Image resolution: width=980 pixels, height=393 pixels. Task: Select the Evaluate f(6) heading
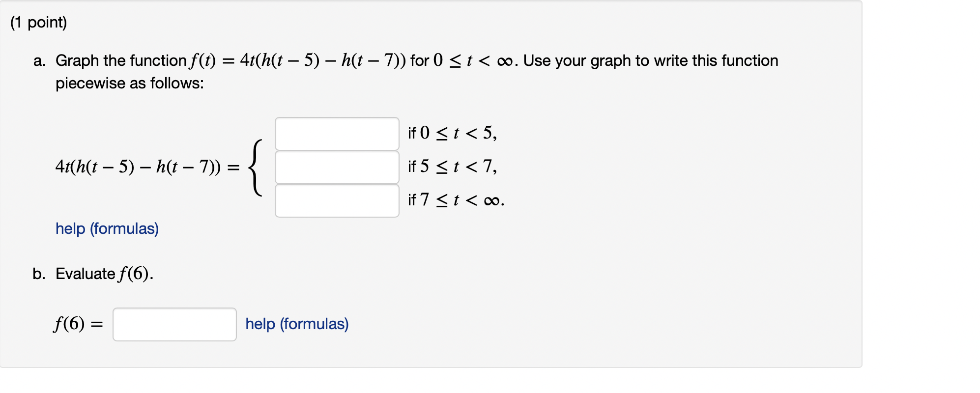pos(103,274)
